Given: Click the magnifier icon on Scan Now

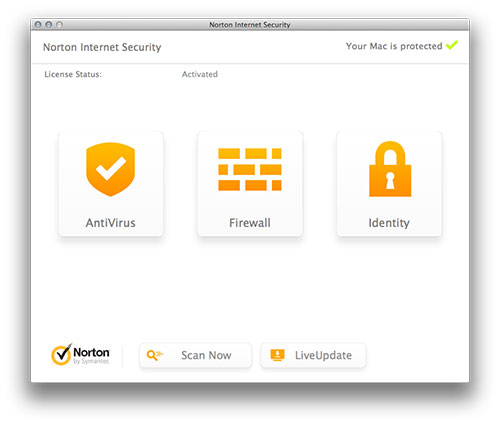Looking at the screenshot, I should point(154,355).
